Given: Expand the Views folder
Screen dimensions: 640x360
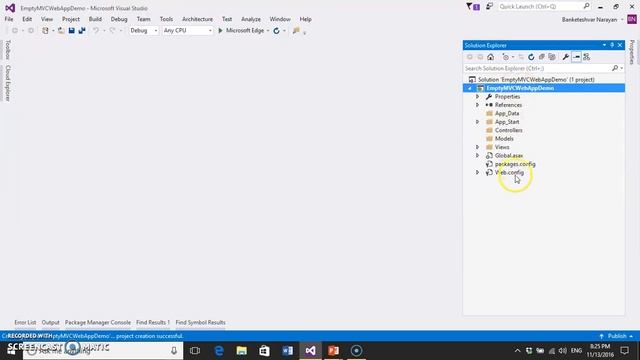Looking at the screenshot, I should 477,147.
